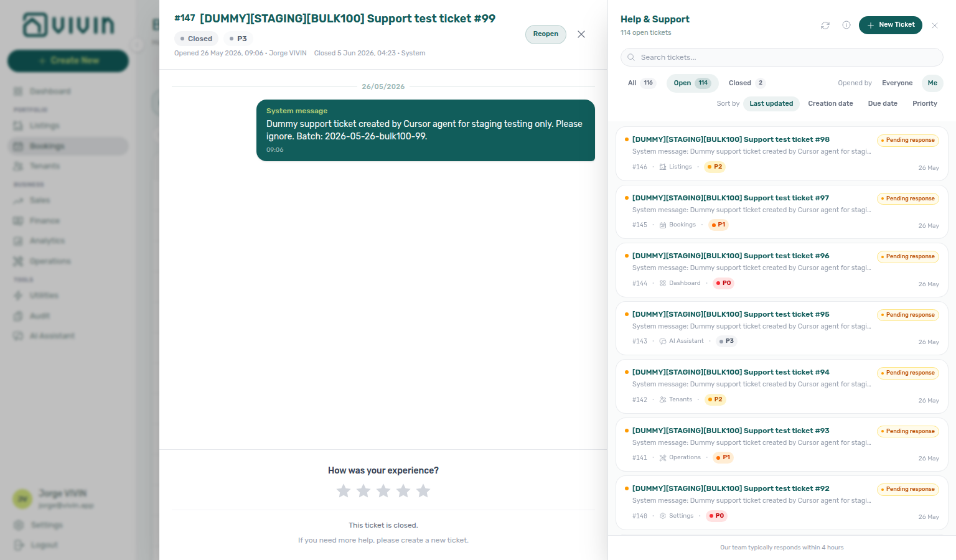956x560 pixels.
Task: Open Support test ticket #97
Action: [782, 212]
